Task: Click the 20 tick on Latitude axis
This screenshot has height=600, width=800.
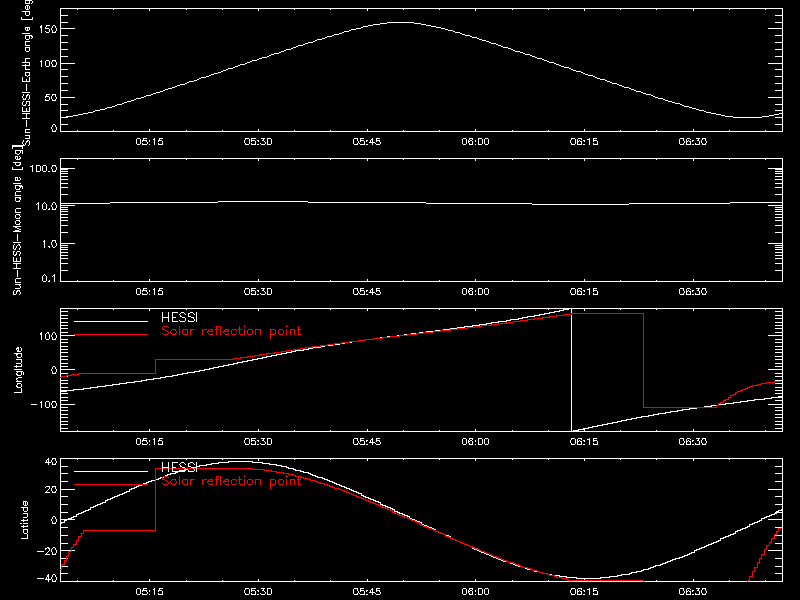Action: point(51,490)
